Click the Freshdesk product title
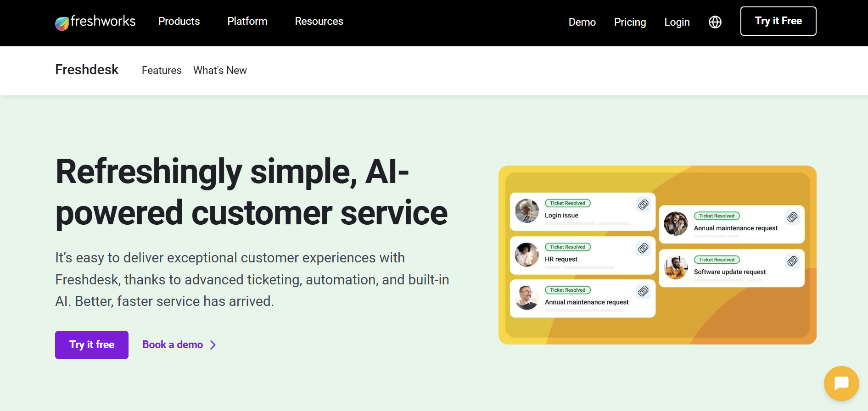The height and width of the screenshot is (411, 868). tap(87, 70)
